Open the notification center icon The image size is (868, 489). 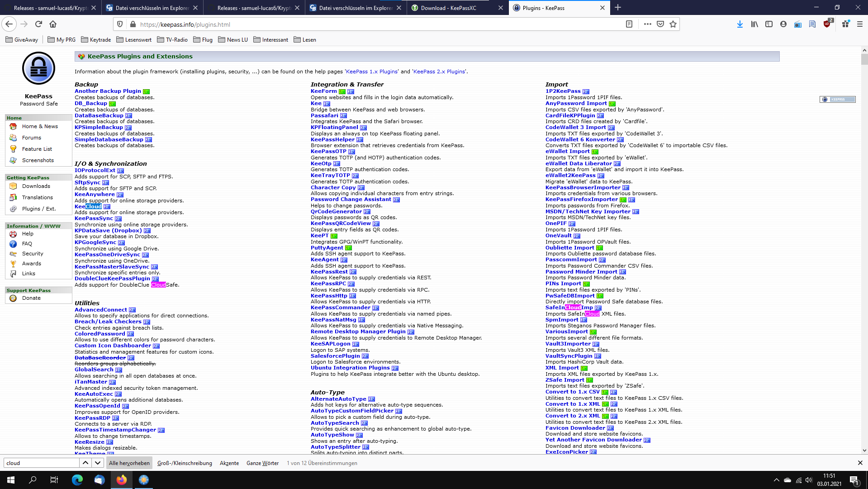click(x=854, y=480)
